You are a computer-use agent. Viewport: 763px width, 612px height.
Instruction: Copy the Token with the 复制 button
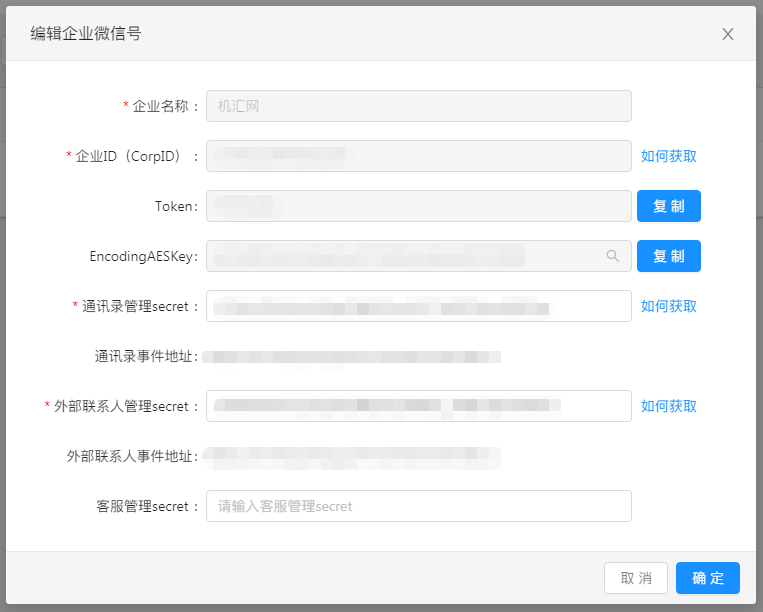(669, 206)
